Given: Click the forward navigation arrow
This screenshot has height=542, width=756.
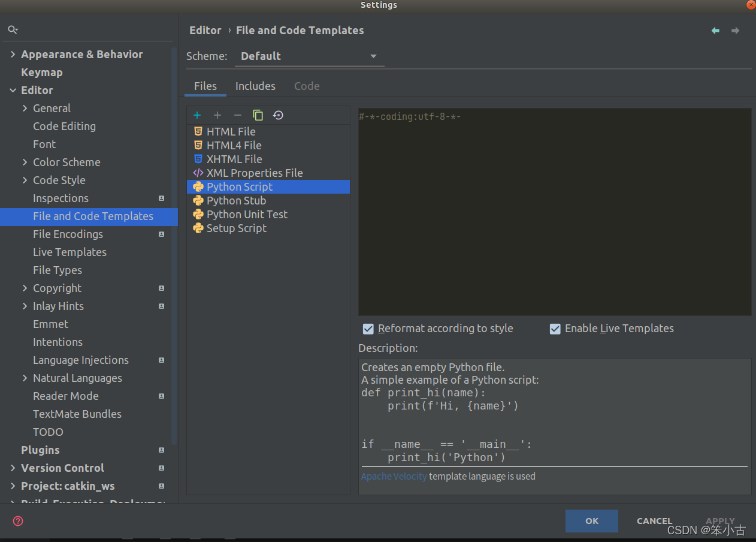Looking at the screenshot, I should coord(735,31).
